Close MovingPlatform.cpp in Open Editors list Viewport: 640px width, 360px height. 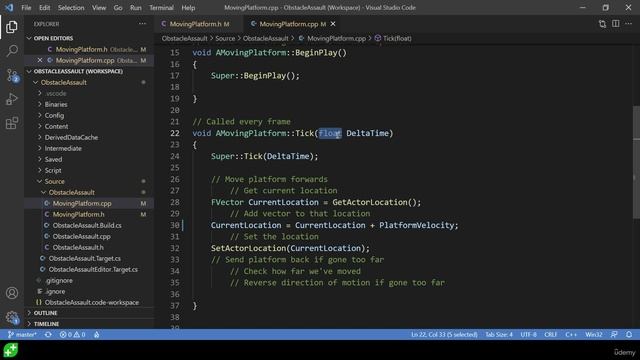[x=40, y=60]
